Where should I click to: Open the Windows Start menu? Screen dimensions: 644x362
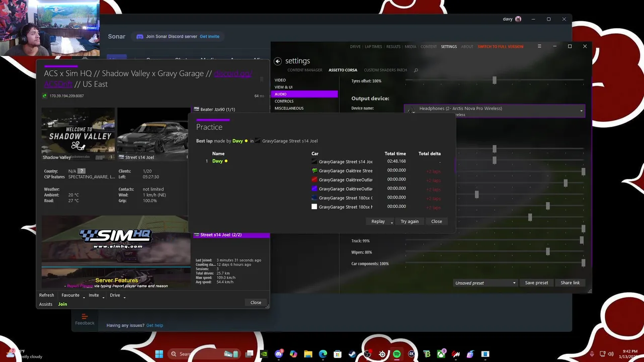(x=159, y=354)
